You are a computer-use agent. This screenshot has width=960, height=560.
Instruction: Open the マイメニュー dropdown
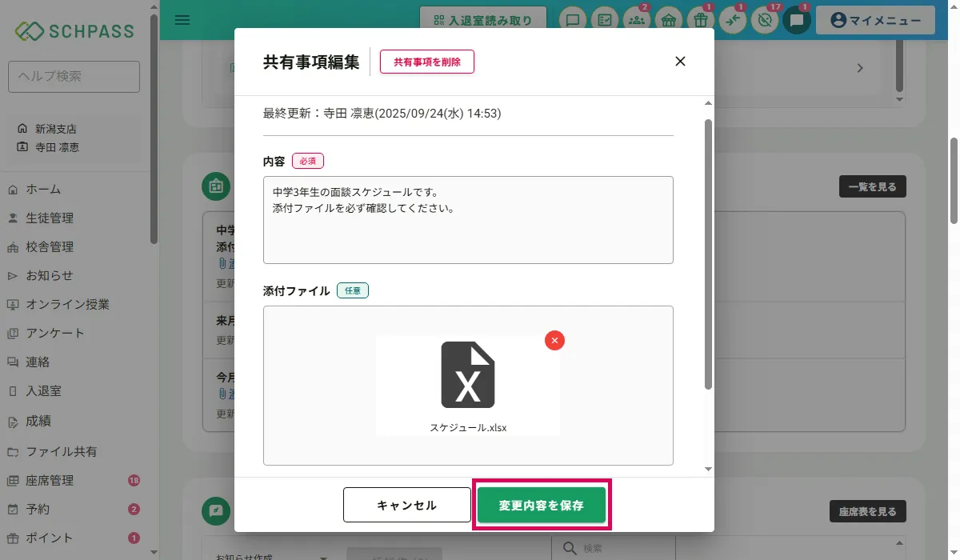(875, 21)
